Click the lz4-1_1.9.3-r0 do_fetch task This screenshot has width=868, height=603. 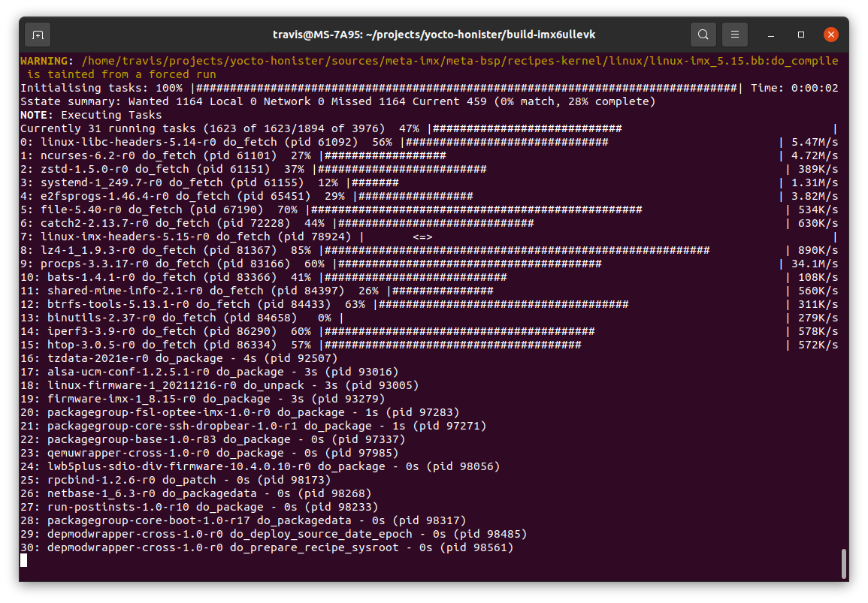[430, 251]
